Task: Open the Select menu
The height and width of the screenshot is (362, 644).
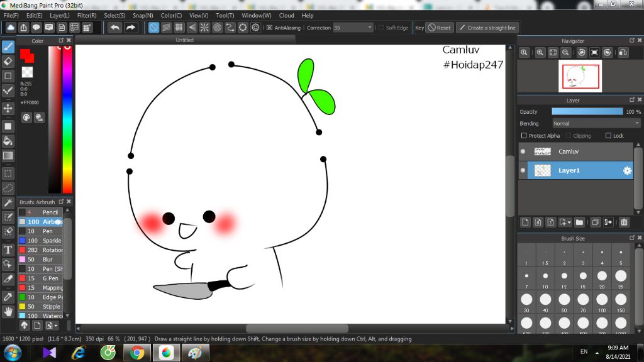Action: pos(114,15)
